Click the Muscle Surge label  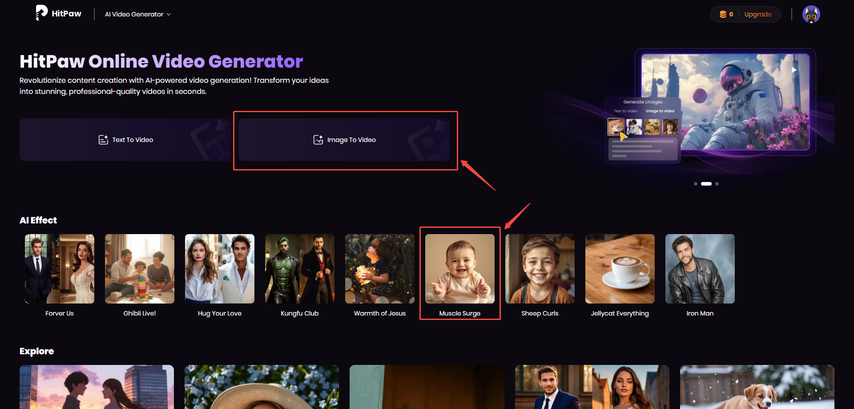pyautogui.click(x=460, y=314)
